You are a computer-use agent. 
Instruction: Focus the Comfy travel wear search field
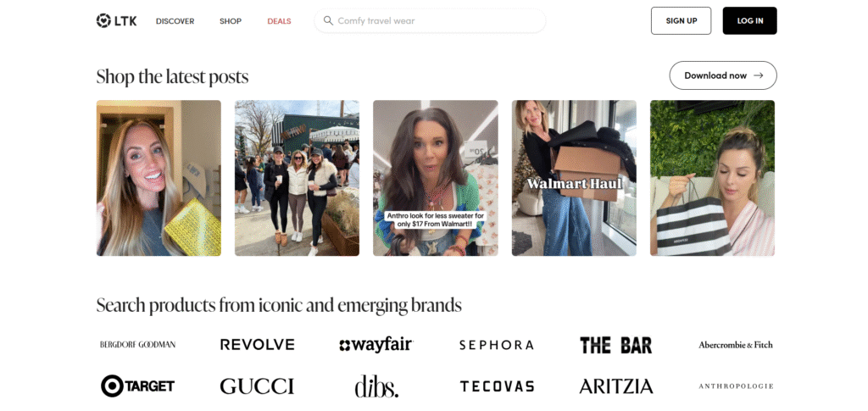(x=430, y=20)
